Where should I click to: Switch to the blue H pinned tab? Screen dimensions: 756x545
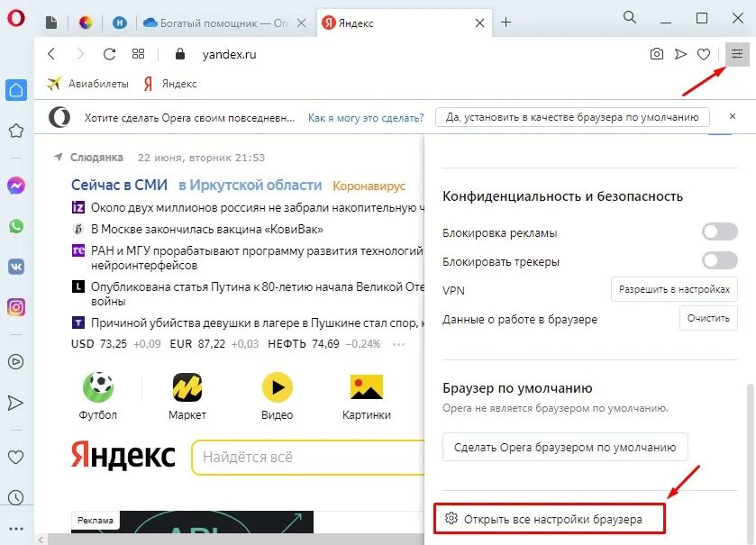120,23
